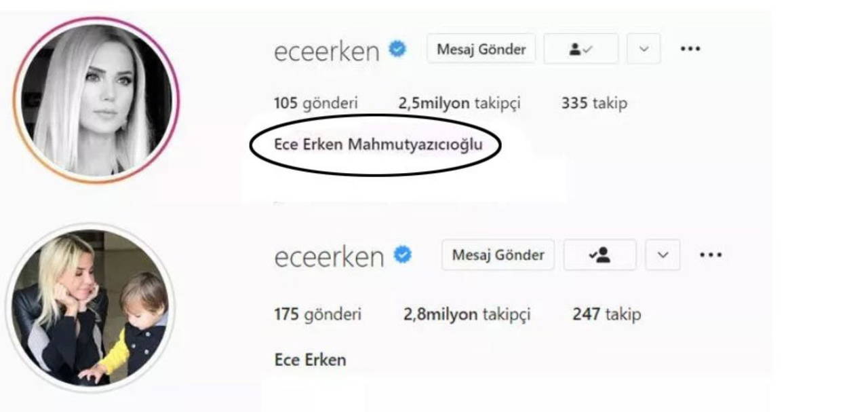The height and width of the screenshot is (412, 868).
Task: View the 247 takip following list
Action: click(x=606, y=315)
